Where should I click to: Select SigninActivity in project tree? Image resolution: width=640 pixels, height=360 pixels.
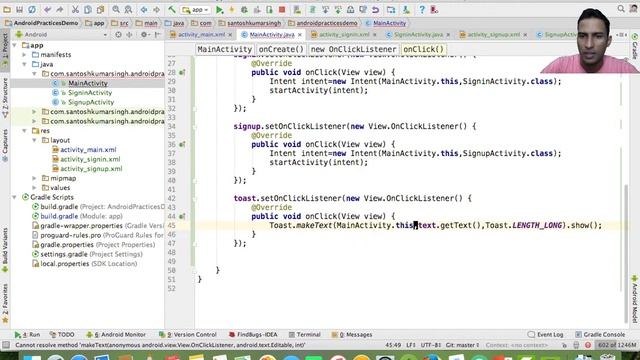tap(90, 93)
